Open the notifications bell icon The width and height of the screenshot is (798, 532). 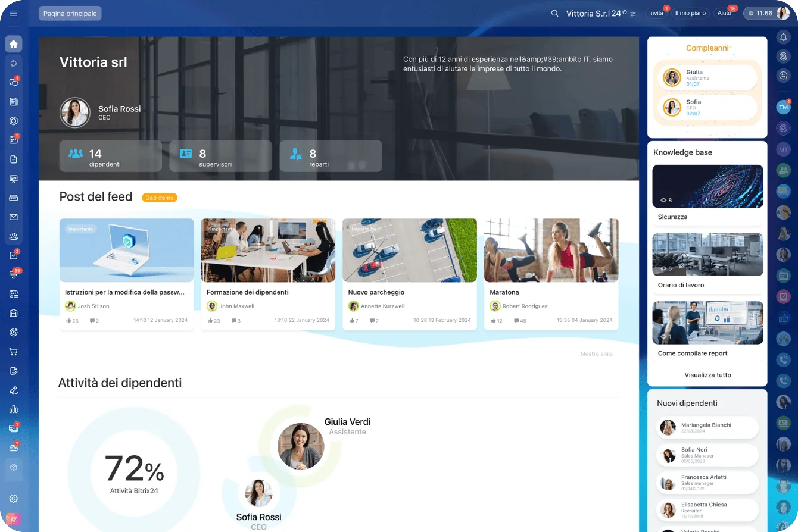[783, 37]
